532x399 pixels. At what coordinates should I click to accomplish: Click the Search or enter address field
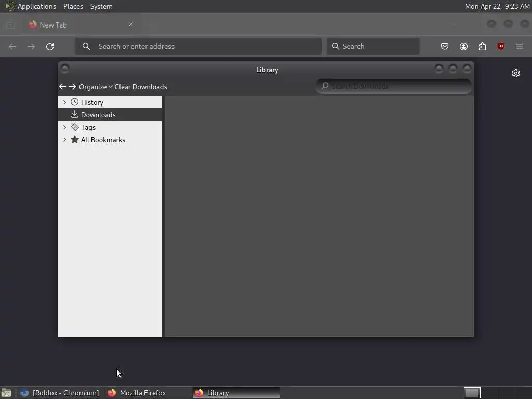(x=198, y=46)
